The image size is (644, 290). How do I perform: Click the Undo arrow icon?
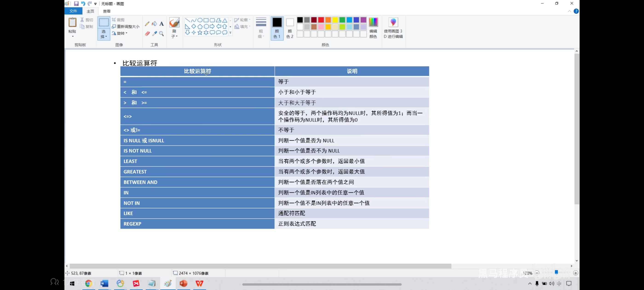point(83,3)
